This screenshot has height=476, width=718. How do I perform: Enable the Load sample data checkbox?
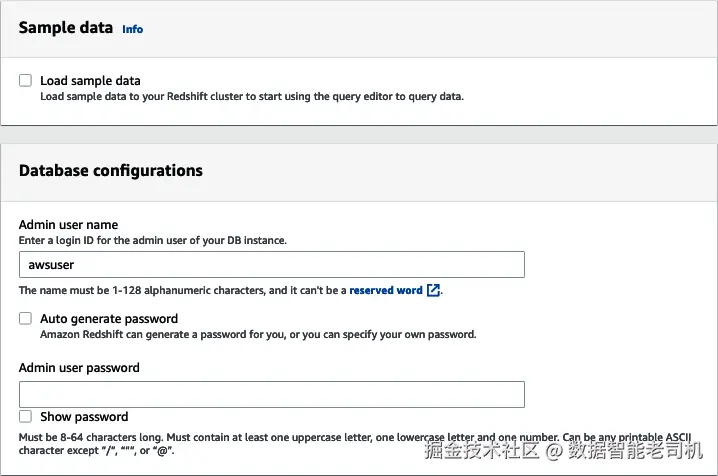point(26,81)
